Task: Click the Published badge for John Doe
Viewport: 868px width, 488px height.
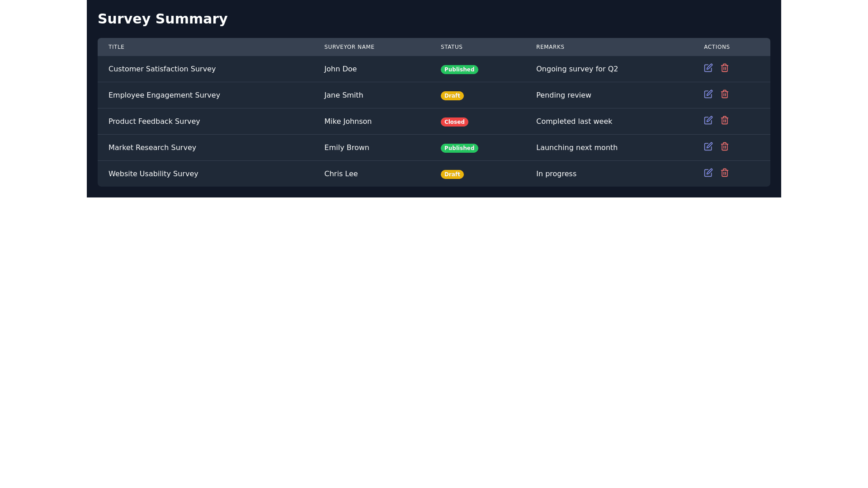Action: 459,69
